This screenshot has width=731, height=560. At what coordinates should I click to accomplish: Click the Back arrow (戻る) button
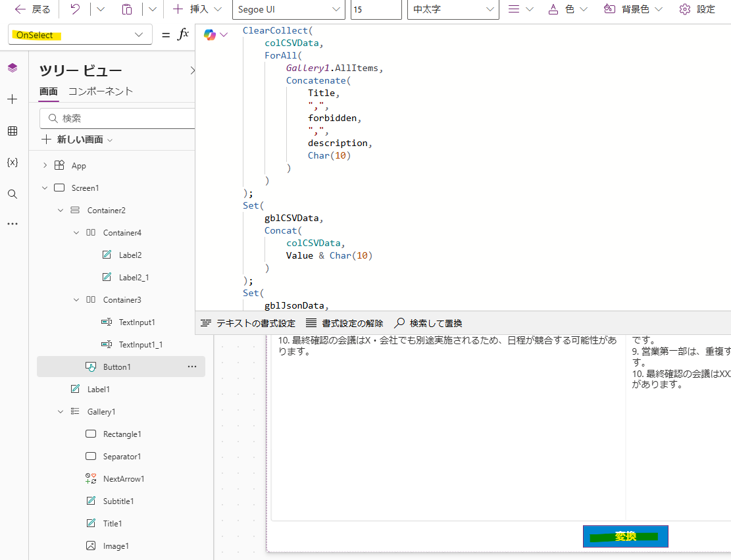(x=32, y=9)
